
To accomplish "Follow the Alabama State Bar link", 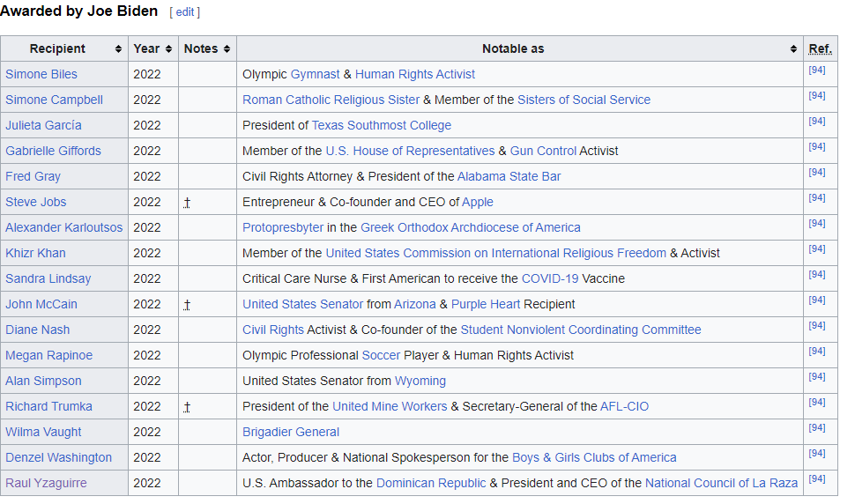I will pyautogui.click(x=509, y=176).
